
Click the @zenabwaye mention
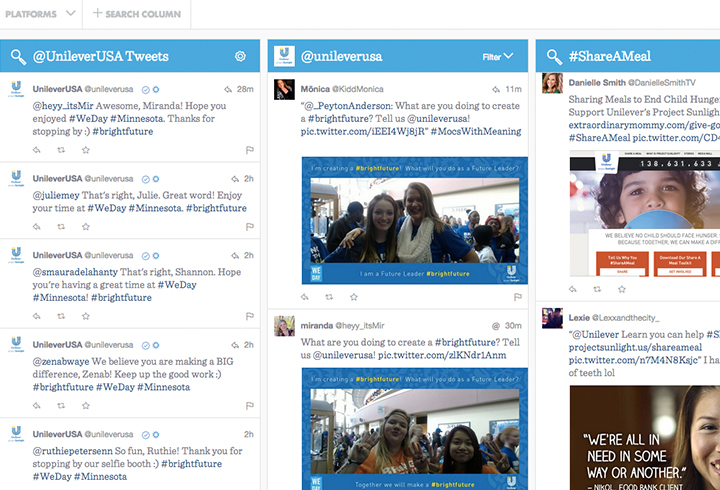click(61, 361)
